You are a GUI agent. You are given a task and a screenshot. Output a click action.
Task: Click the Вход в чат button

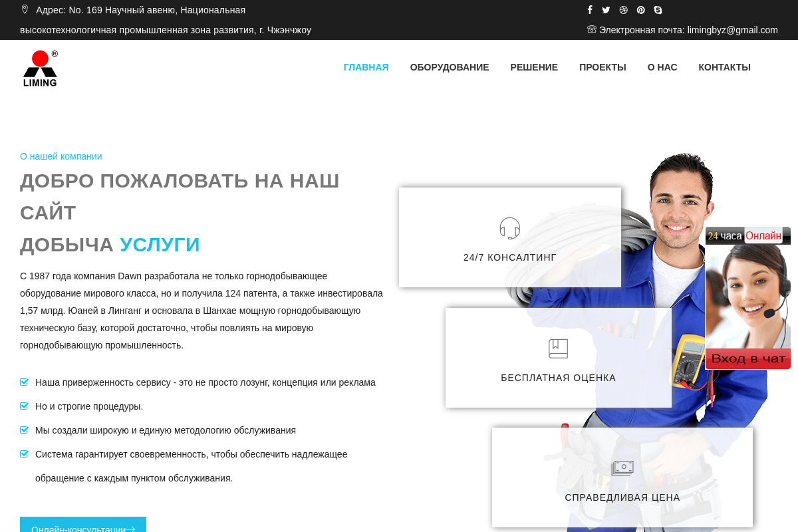point(748,359)
